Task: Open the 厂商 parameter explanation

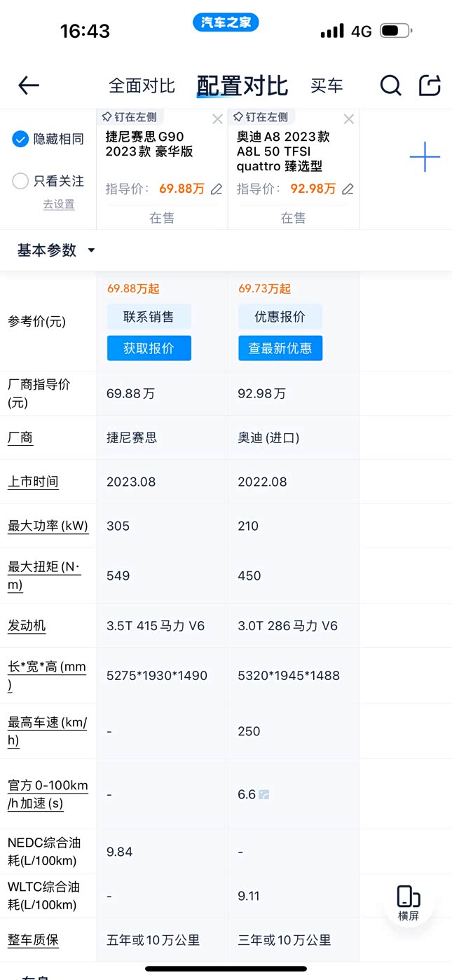Action: pos(20,437)
